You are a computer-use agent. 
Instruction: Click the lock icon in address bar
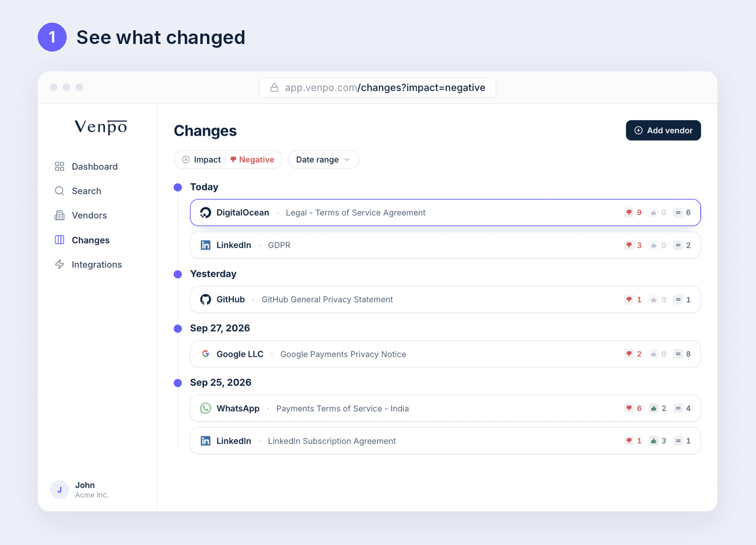click(274, 88)
